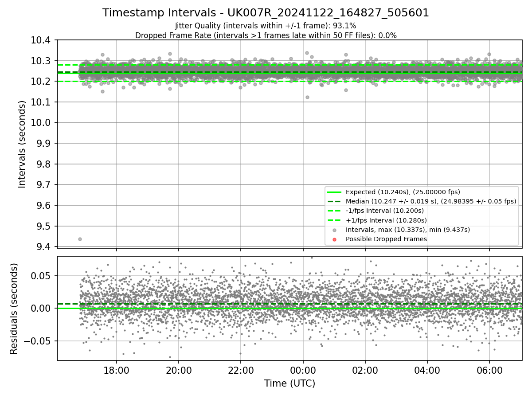Click the '22:00' x-axis tick label
This screenshot has width=532, height=399.
pyautogui.click(x=241, y=370)
